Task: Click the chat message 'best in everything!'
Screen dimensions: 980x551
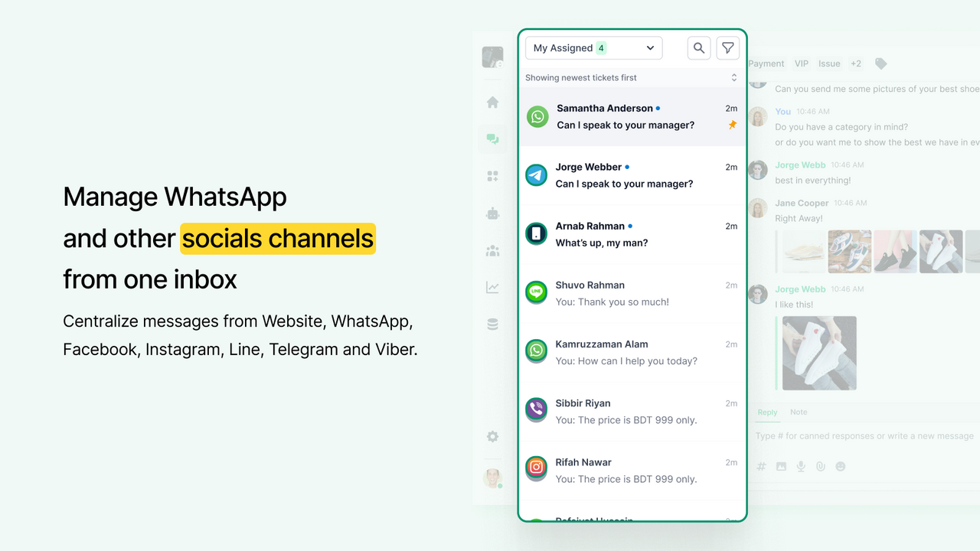Action: click(813, 181)
